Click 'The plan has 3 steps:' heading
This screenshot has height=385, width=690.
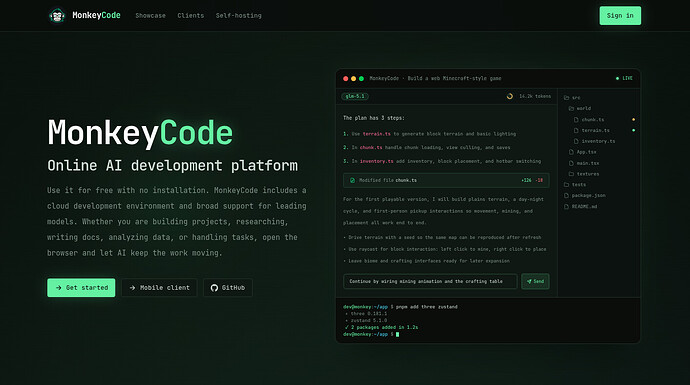point(374,118)
